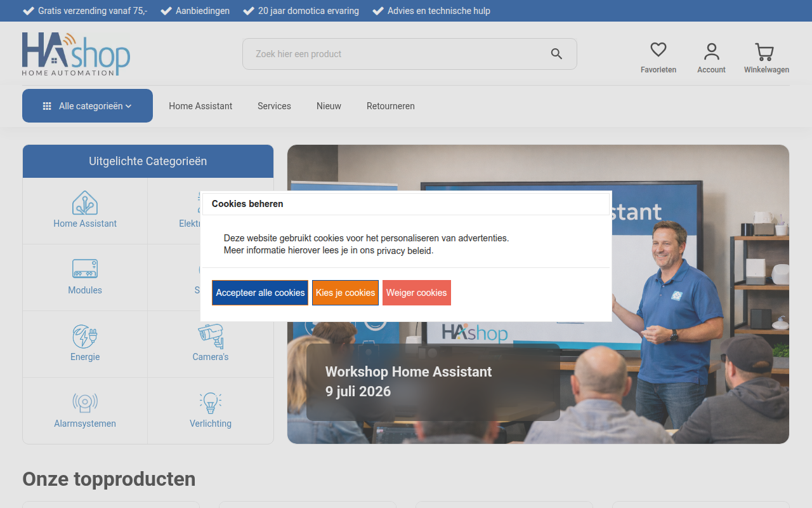Open the Alarmsystemen category icon
The image size is (812, 508).
tap(85, 403)
